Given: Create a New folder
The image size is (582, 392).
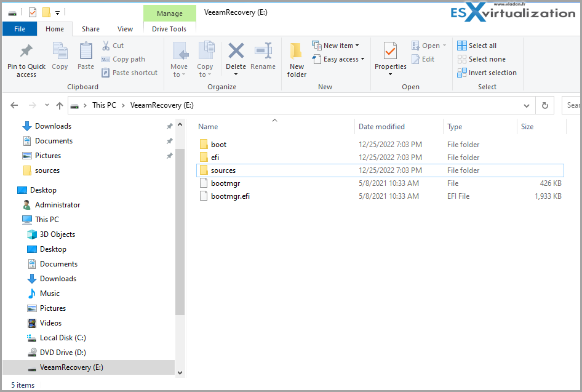Looking at the screenshot, I should [x=297, y=60].
